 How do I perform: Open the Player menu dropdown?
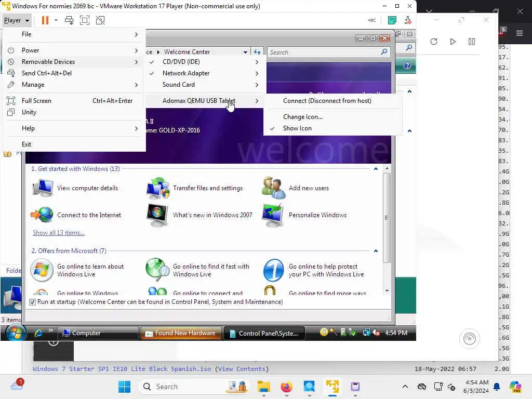(16, 20)
